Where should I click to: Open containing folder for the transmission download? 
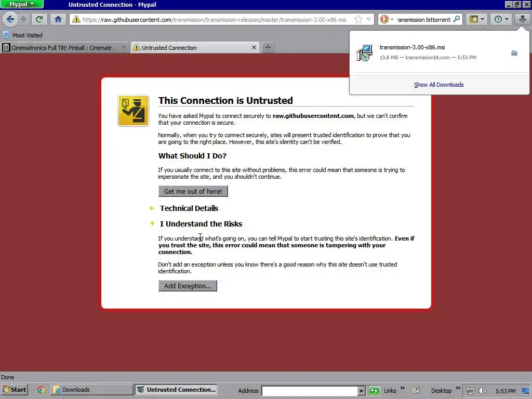click(514, 53)
